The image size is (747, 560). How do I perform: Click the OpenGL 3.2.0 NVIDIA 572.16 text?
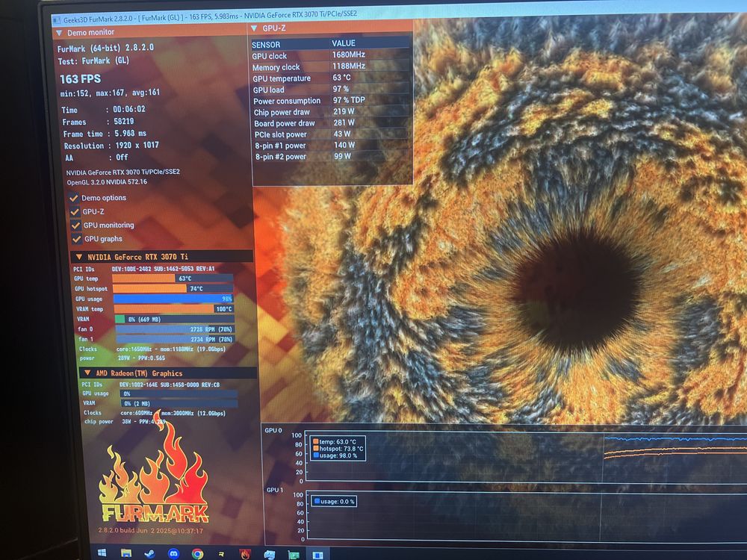(x=107, y=182)
